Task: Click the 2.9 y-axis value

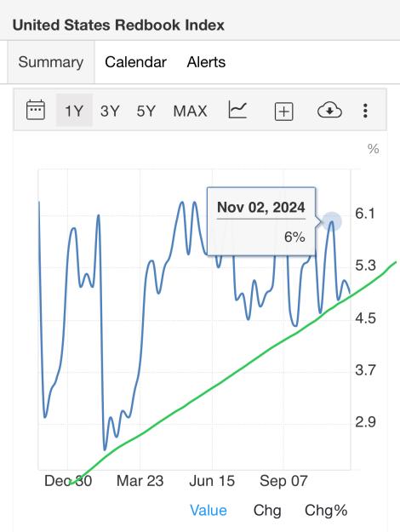Action: (x=365, y=421)
